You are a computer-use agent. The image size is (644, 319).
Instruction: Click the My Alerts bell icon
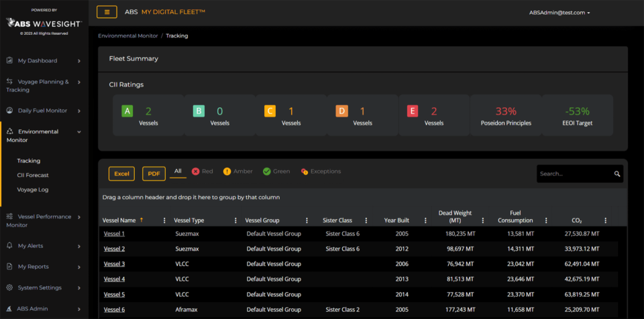[x=10, y=245]
